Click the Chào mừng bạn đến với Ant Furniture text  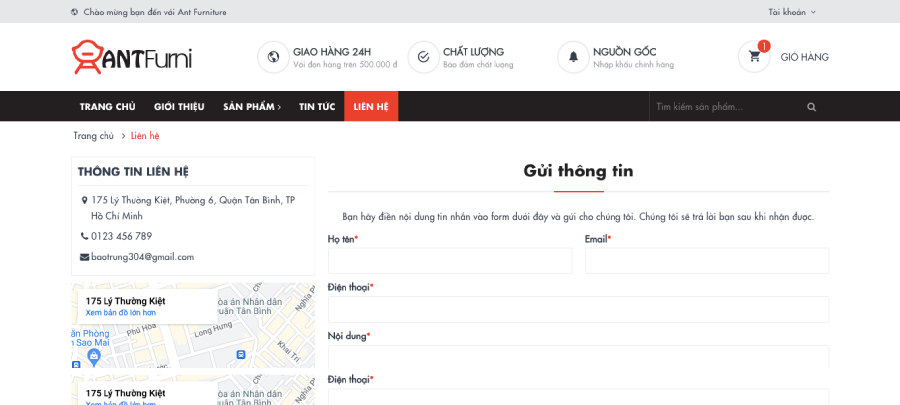pyautogui.click(x=155, y=12)
